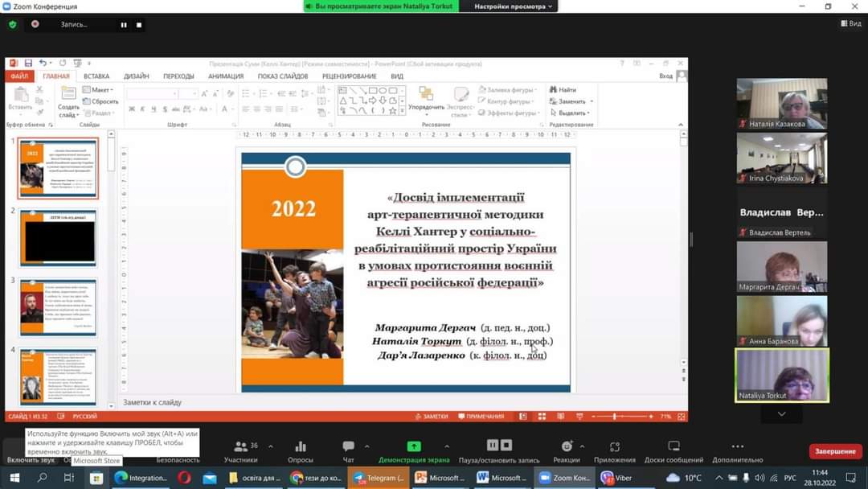This screenshot has width=868, height=489.
Task: Toggle pause/stop recording in the bottom toolbar
Action: point(499,446)
